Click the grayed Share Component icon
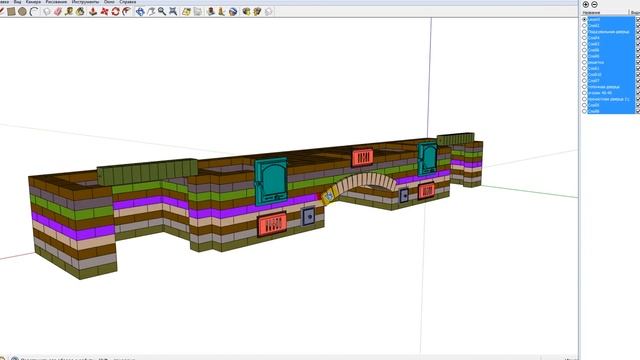 [269, 11]
